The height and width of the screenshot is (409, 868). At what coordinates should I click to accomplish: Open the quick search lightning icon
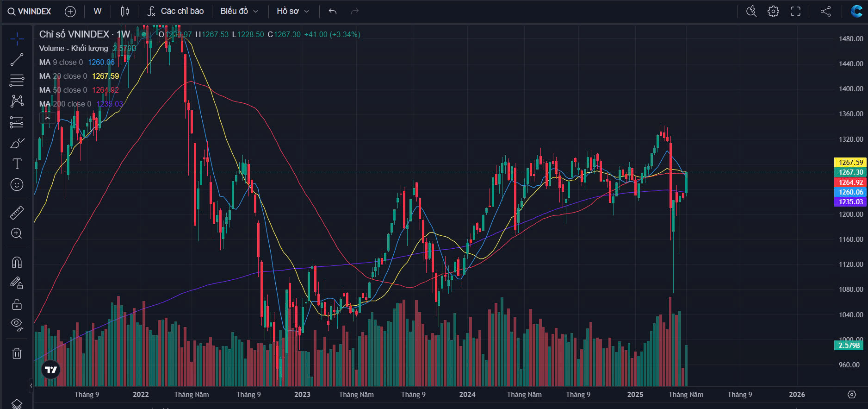[751, 12]
